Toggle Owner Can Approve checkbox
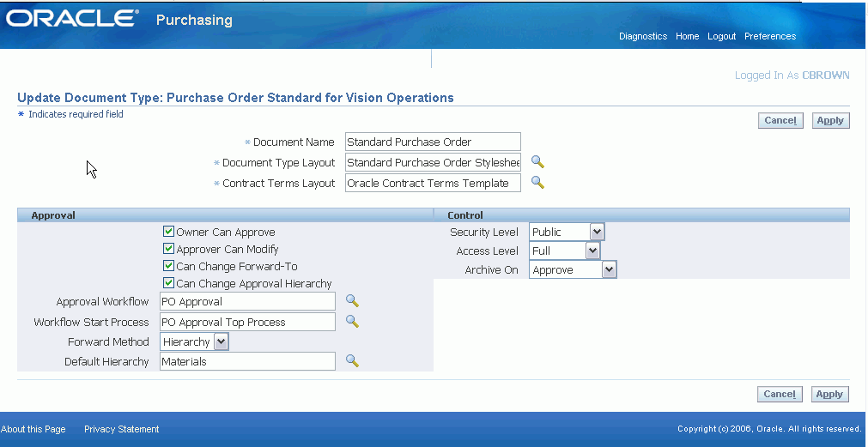This screenshot has width=868, height=447. pos(169,232)
